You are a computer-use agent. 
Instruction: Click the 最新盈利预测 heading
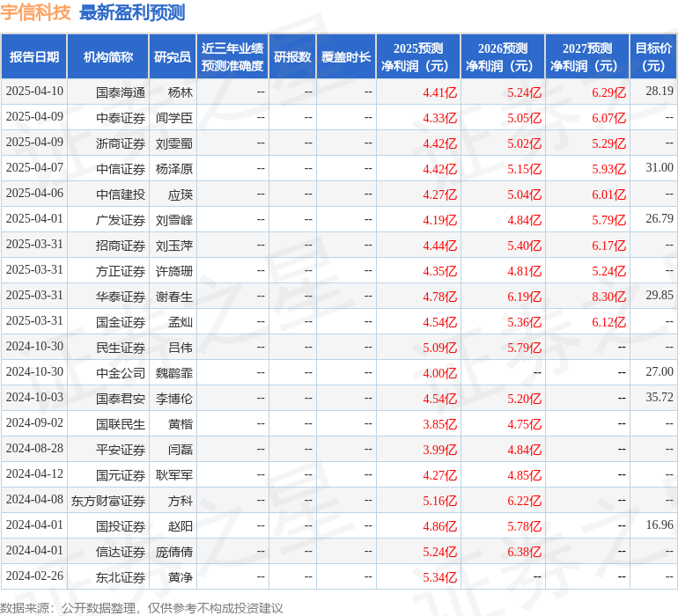[132, 12]
